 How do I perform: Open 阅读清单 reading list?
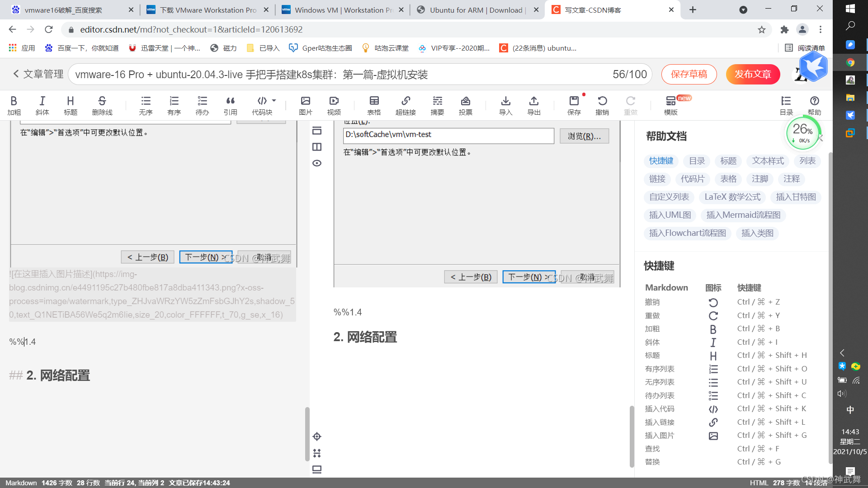coord(805,48)
